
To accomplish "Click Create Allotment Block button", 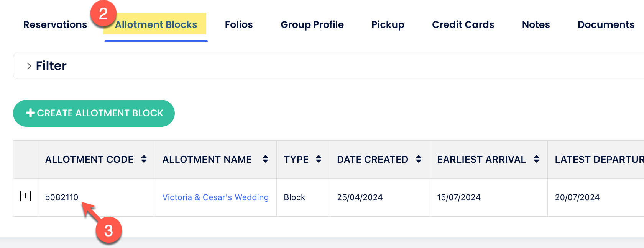I will click(94, 113).
